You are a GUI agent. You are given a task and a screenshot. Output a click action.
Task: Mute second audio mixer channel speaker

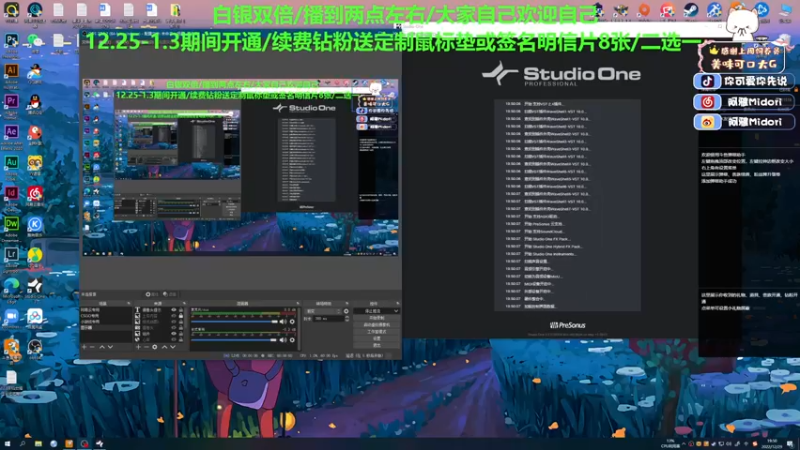(283, 340)
